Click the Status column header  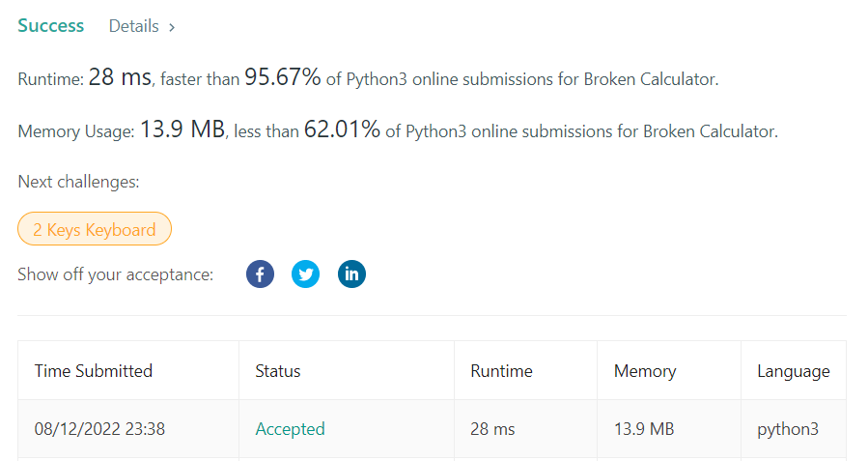click(278, 371)
